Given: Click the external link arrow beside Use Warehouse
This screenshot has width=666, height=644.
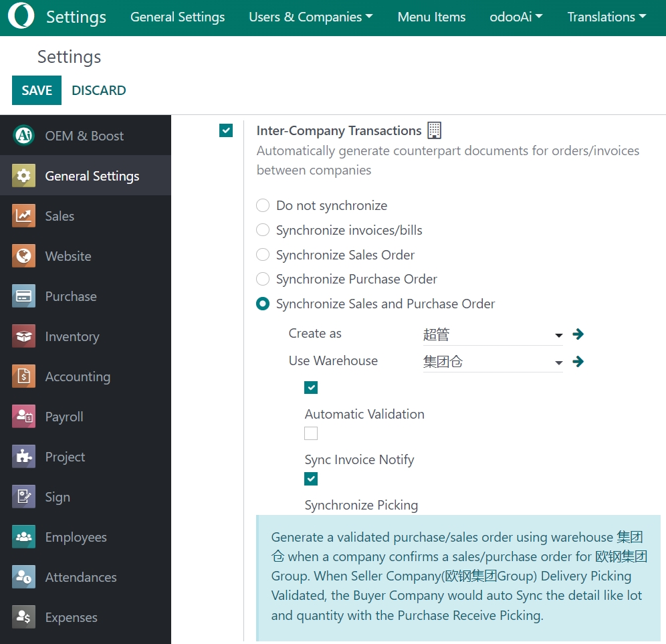Looking at the screenshot, I should coord(578,362).
